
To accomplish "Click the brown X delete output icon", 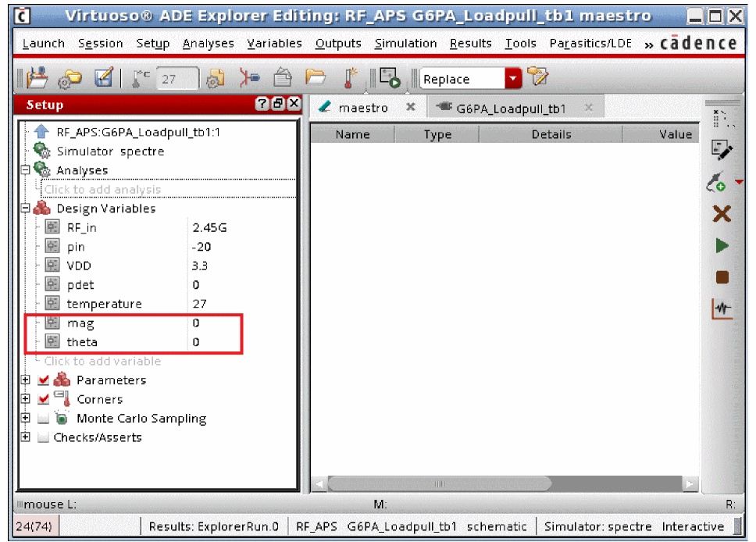I will click(722, 214).
